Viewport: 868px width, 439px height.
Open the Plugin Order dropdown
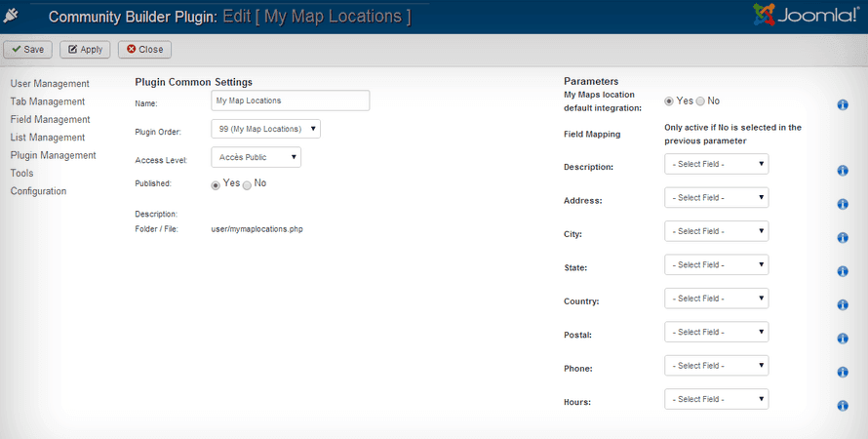[x=265, y=129]
